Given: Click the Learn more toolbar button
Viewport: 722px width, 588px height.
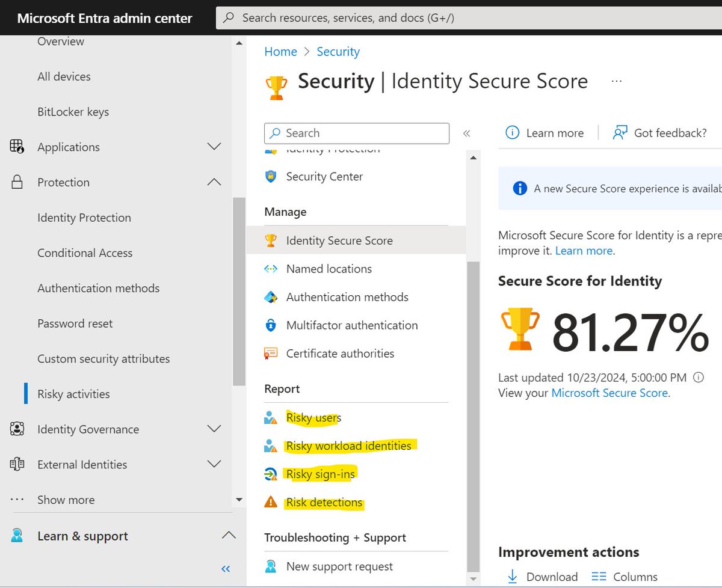Looking at the screenshot, I should coord(545,133).
